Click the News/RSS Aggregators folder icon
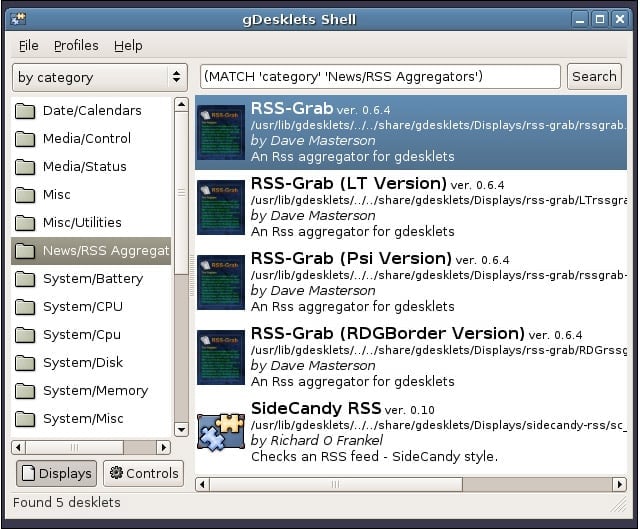 tap(25, 251)
